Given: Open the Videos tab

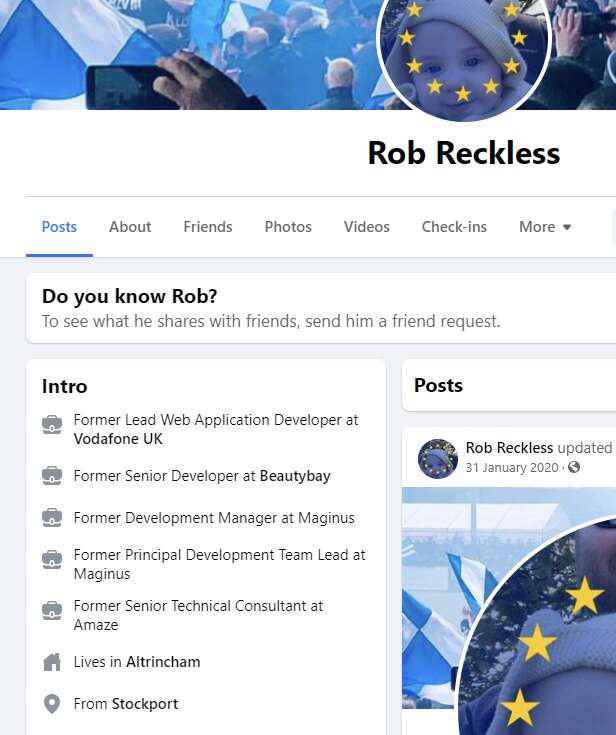Looking at the screenshot, I should [x=367, y=227].
